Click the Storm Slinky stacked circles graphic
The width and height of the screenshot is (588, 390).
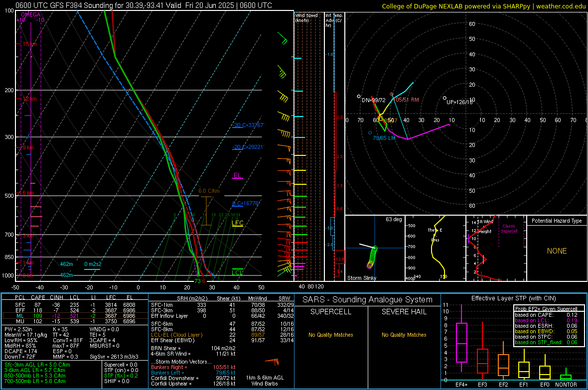click(x=372, y=257)
